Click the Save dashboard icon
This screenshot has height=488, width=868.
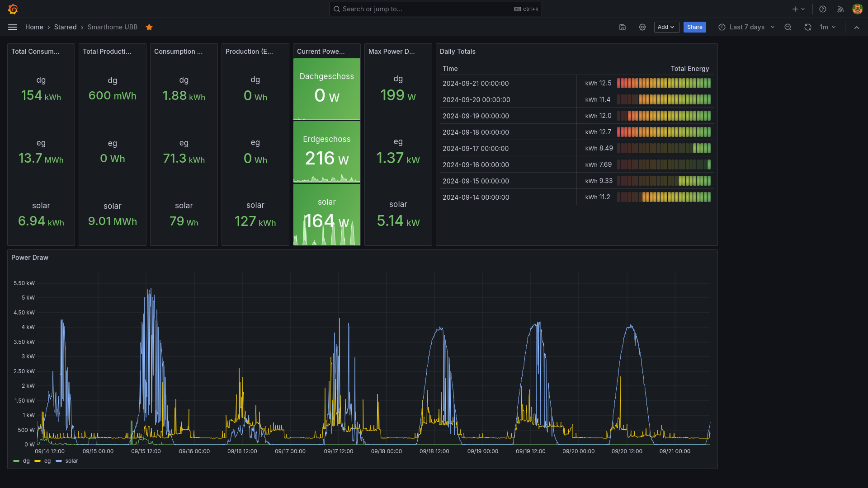623,27
